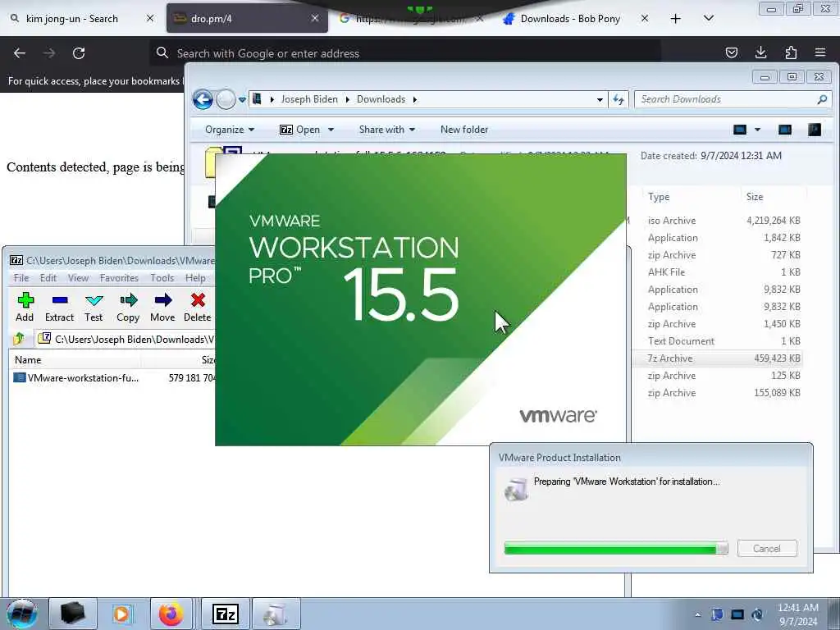Select VMware-workstation-fu... file in 7-Zip
Screen dimensions: 840x630
click(x=83, y=378)
